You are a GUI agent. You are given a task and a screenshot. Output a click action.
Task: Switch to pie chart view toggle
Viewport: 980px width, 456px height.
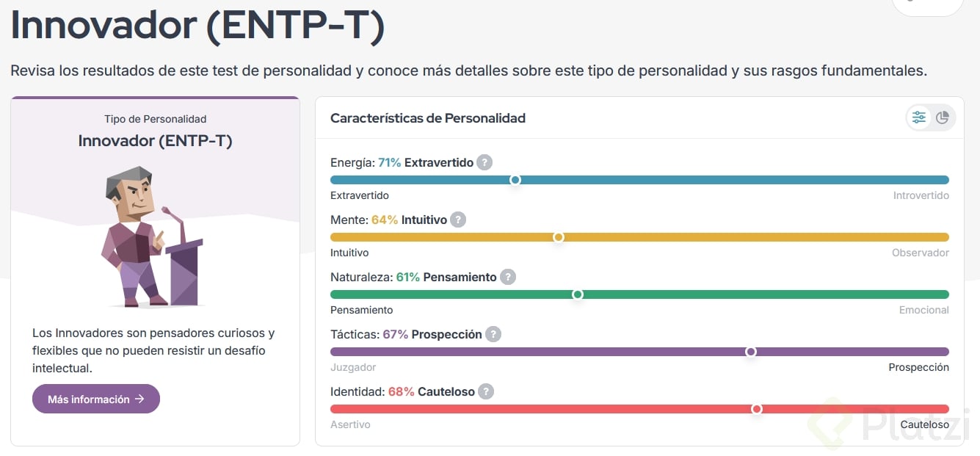click(x=943, y=117)
